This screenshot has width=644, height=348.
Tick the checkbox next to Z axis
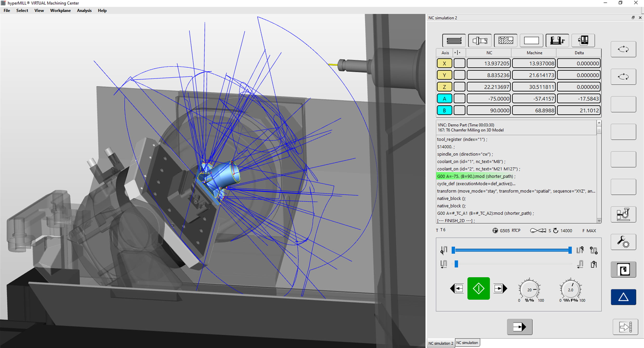click(459, 87)
